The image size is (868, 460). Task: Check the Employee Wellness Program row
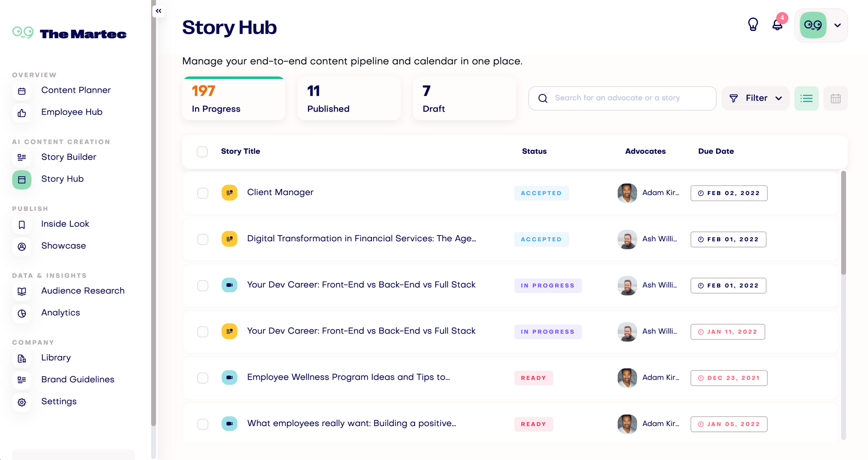point(203,378)
